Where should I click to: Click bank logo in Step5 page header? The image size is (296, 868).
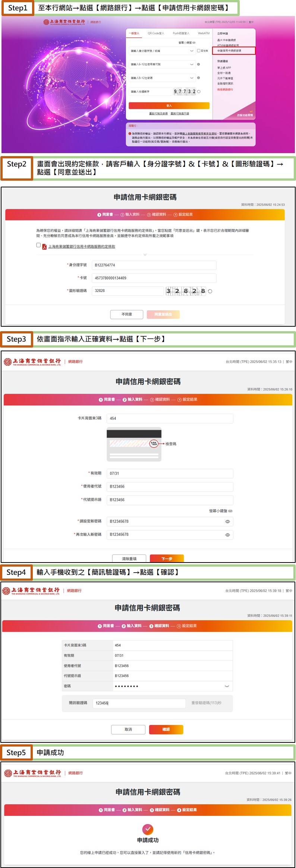point(33,773)
